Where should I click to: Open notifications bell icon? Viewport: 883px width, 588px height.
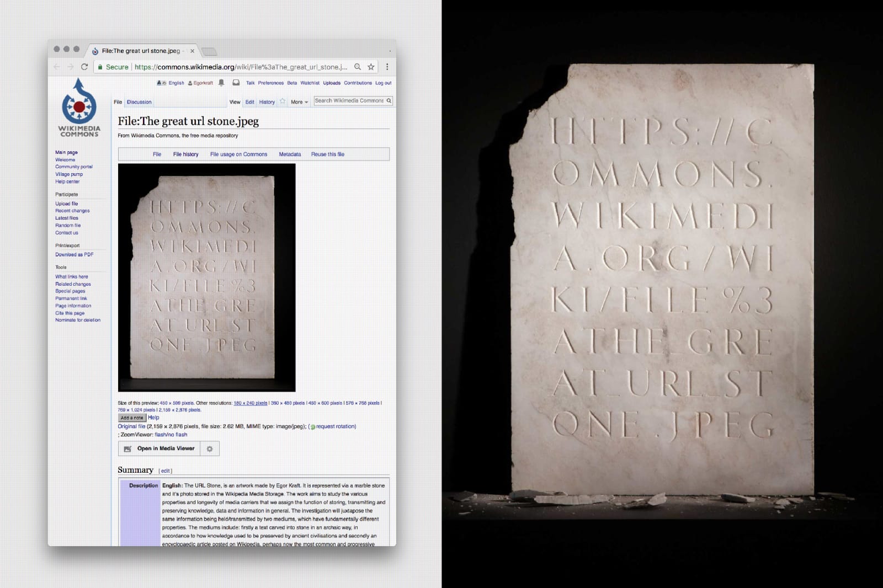[x=221, y=83]
